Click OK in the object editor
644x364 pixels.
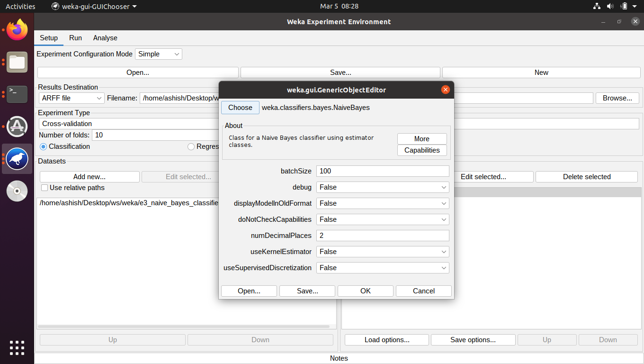coord(366,291)
